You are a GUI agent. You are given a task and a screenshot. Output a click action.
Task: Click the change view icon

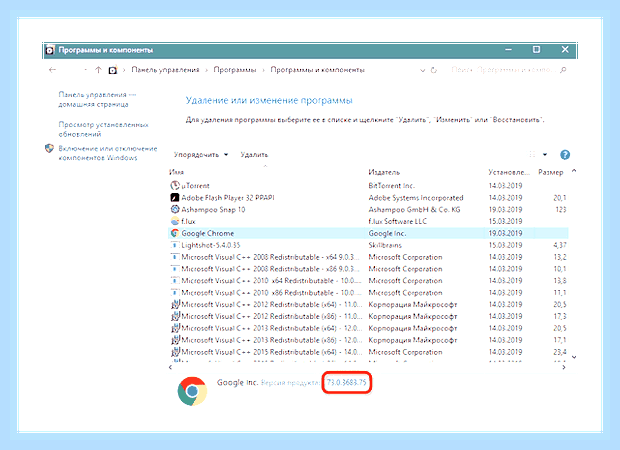pyautogui.click(x=533, y=154)
